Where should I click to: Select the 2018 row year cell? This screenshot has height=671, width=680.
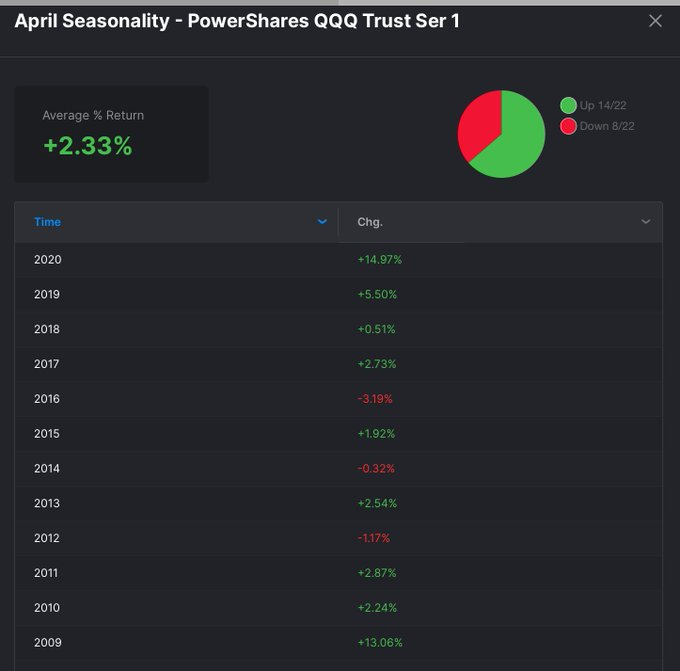click(x=47, y=329)
